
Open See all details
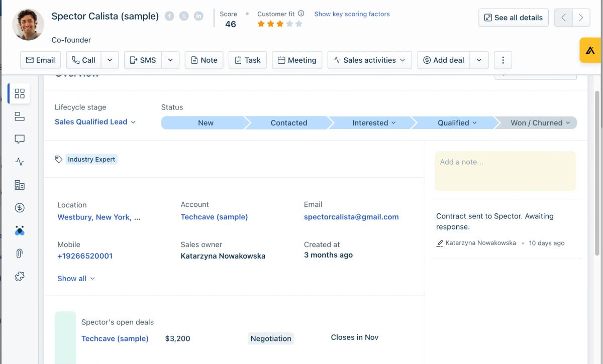[x=514, y=18]
